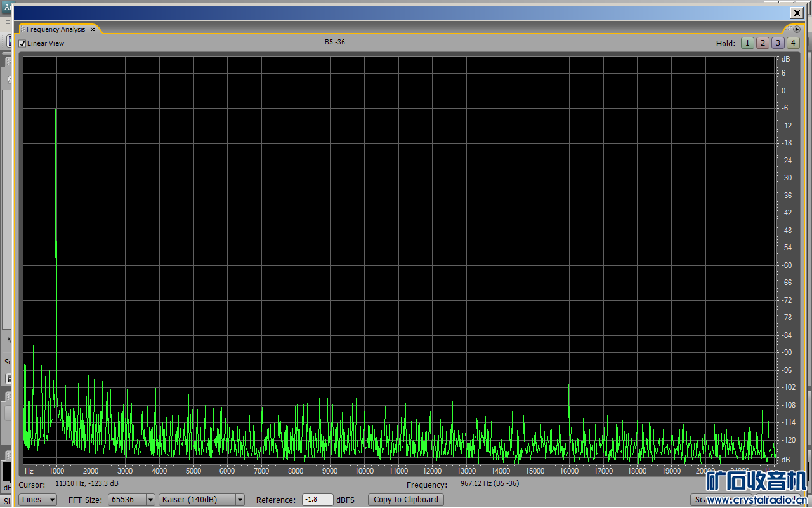Image resolution: width=812 pixels, height=508 pixels.
Task: Click the Reference dBFS input field
Action: (x=317, y=500)
